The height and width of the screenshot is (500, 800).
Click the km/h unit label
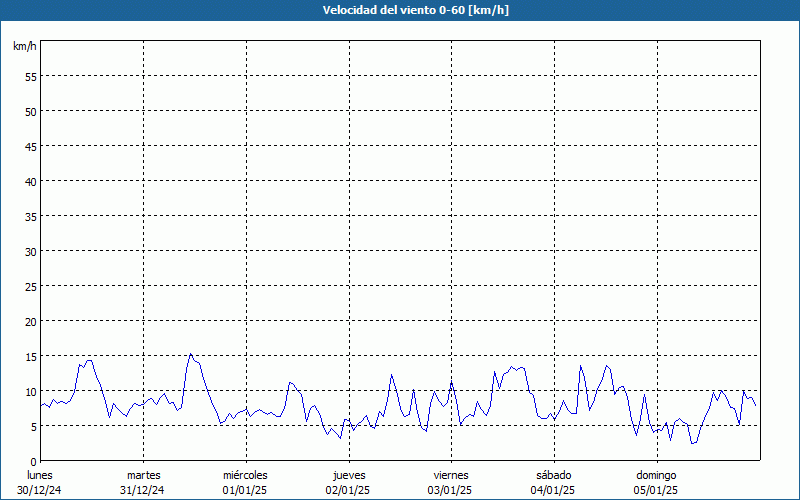pos(24,46)
